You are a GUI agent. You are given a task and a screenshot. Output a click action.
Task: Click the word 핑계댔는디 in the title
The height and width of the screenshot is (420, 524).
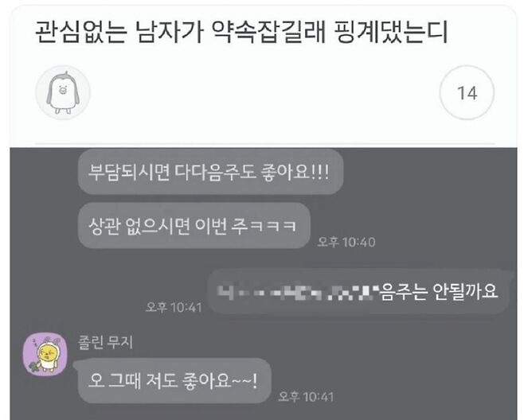pos(390,32)
